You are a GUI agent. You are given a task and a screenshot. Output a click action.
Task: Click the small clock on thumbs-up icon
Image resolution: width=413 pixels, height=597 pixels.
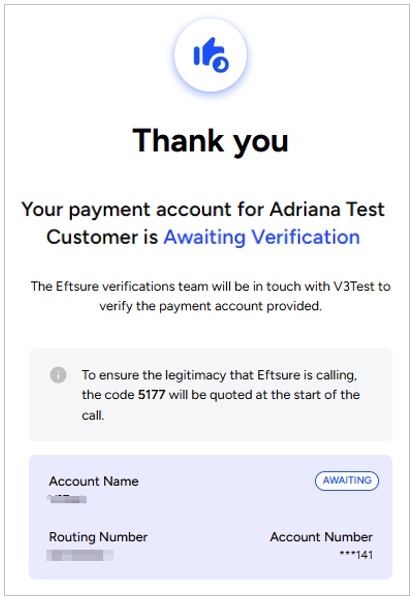click(220, 64)
